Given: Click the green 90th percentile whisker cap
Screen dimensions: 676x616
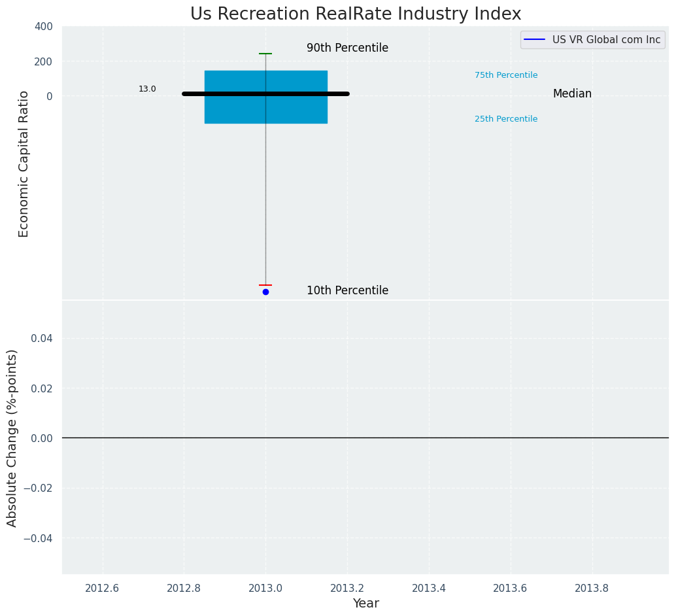Looking at the screenshot, I should click(x=265, y=54).
